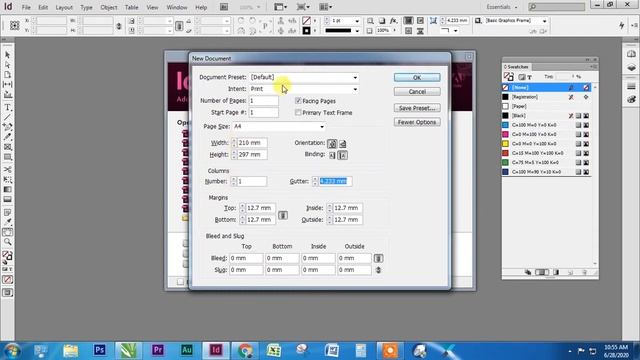
Task: Open the Essentials workspace dropdown
Action: (502, 7)
